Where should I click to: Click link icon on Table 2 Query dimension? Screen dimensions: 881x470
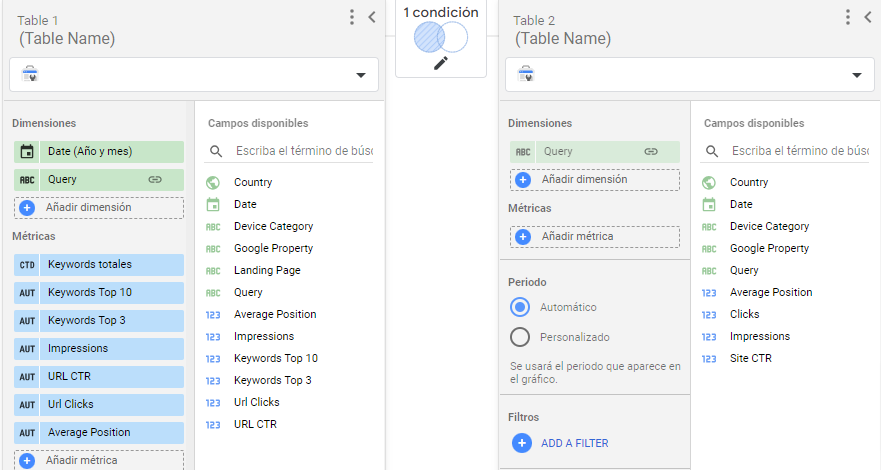coord(651,152)
